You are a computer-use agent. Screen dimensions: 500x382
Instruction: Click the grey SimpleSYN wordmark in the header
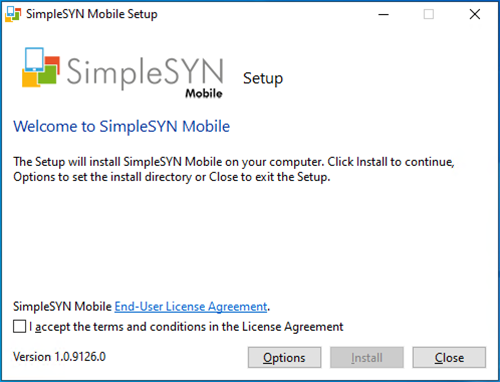[x=145, y=72]
